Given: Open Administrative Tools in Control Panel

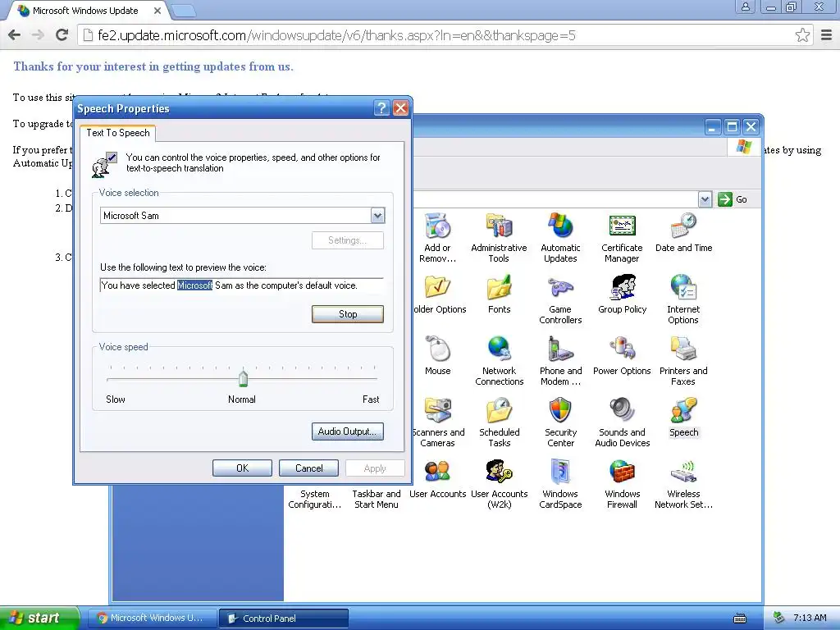Looking at the screenshot, I should 499,238.
